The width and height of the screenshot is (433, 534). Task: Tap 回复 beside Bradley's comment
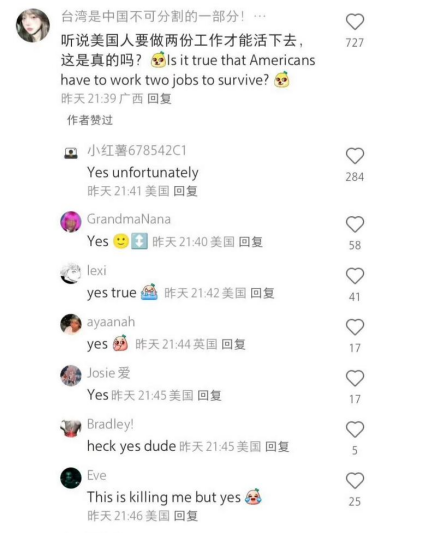277,446
